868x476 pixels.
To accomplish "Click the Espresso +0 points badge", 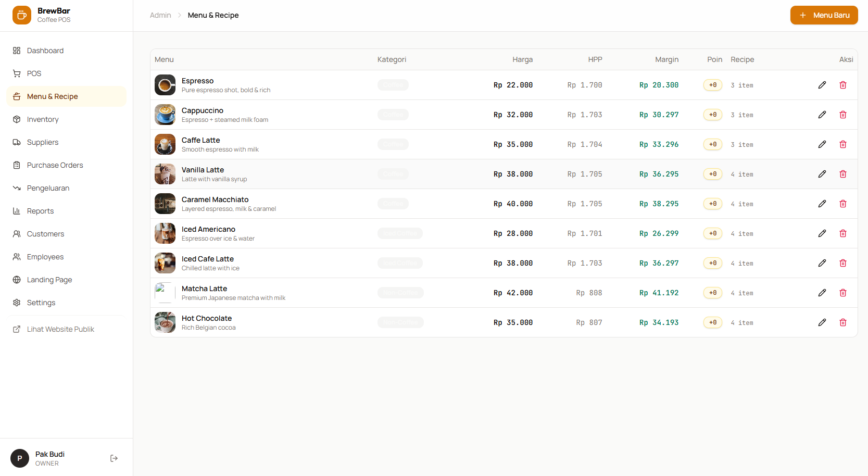I will (713, 85).
